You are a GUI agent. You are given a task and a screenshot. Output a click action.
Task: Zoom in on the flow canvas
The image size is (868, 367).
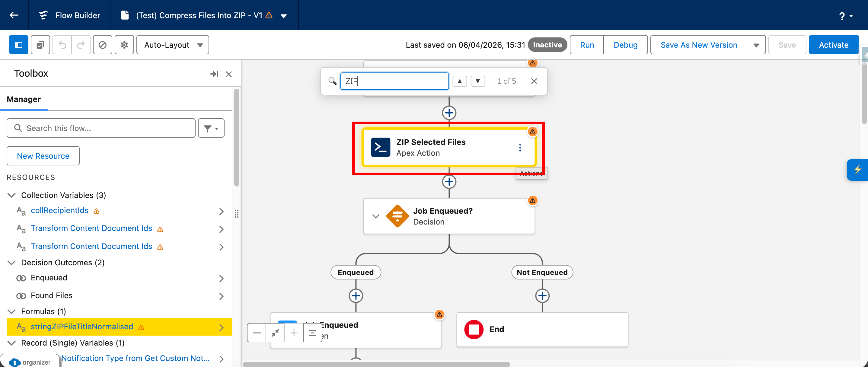click(294, 333)
